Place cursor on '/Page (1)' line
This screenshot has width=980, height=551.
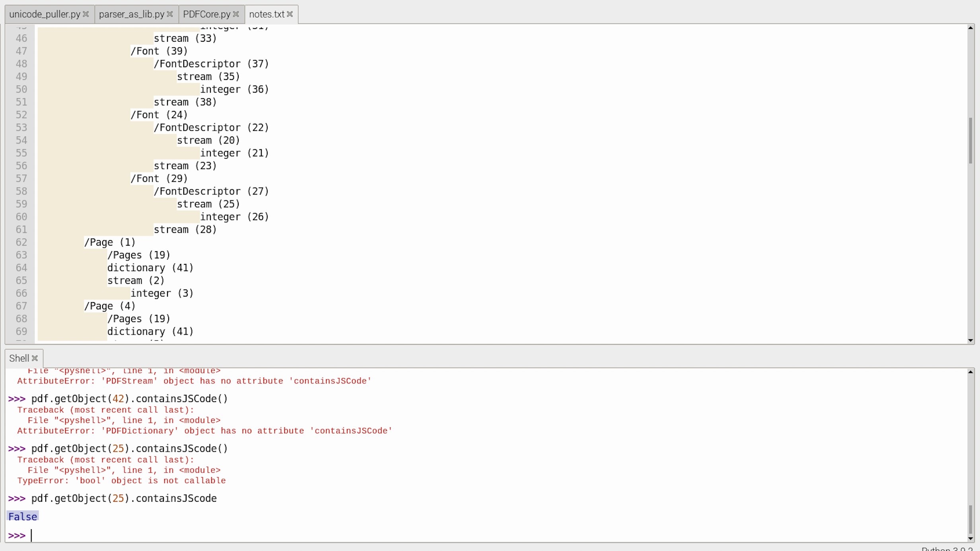tap(110, 242)
